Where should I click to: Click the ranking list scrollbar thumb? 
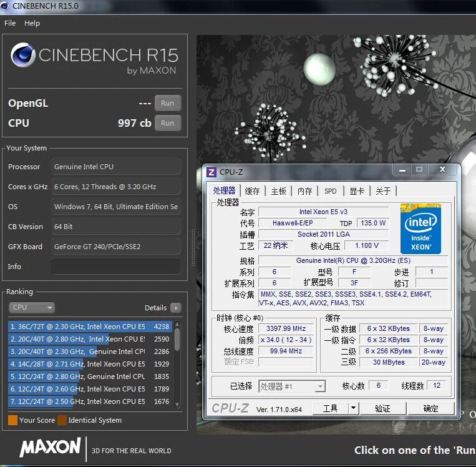177,340
